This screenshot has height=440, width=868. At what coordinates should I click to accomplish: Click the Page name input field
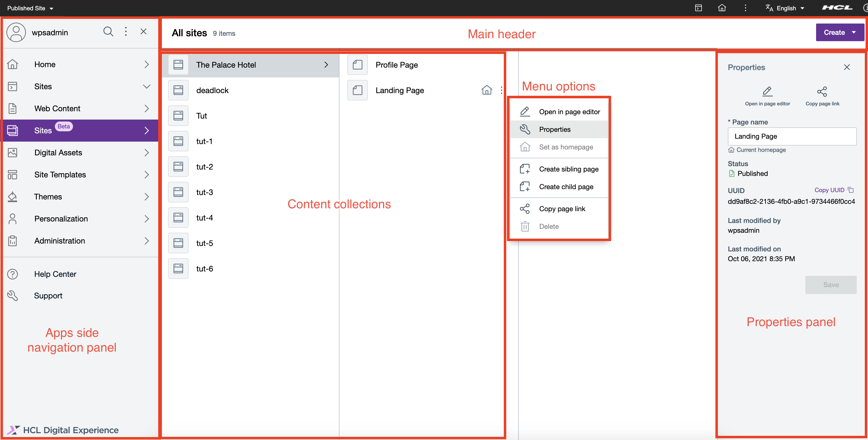click(x=792, y=136)
